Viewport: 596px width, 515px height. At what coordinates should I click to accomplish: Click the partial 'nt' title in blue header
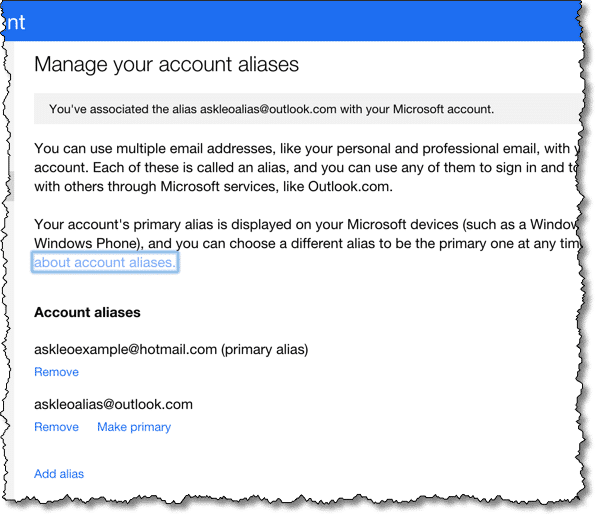coord(16,23)
